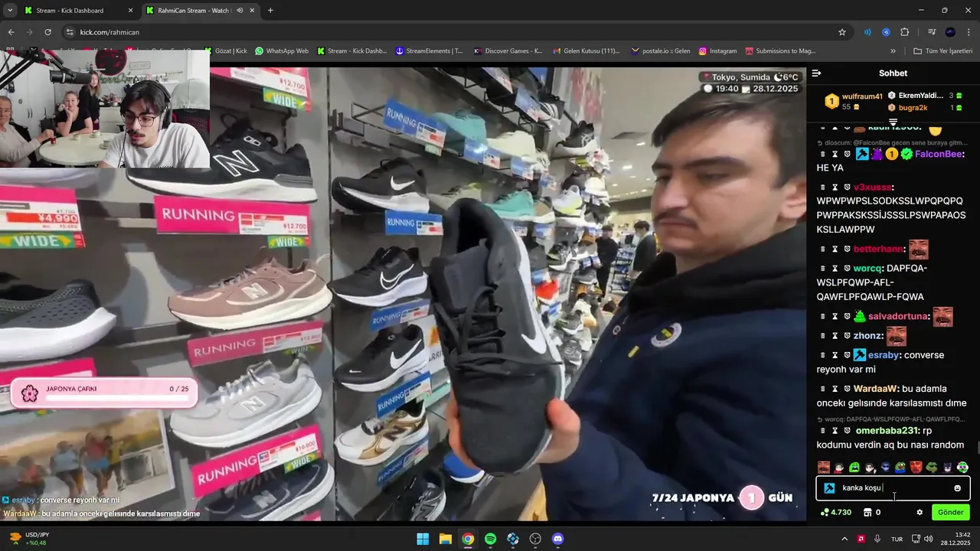Timeout hourglass icon beside betterhann

tap(835, 249)
